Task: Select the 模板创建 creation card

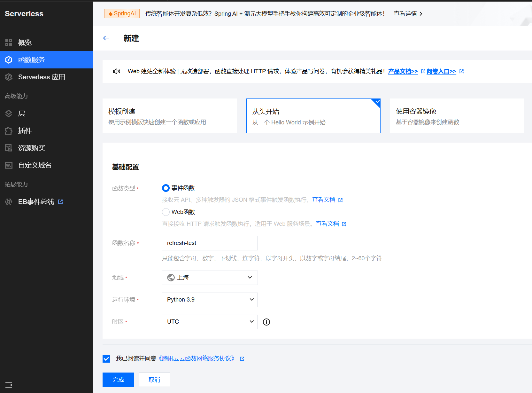Action: pos(170,116)
